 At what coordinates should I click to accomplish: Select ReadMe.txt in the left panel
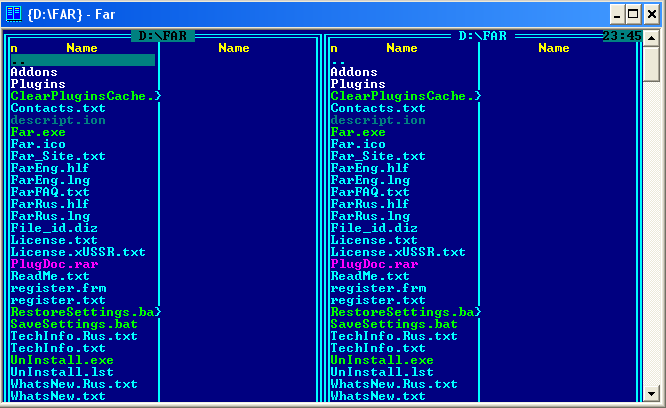(50, 276)
